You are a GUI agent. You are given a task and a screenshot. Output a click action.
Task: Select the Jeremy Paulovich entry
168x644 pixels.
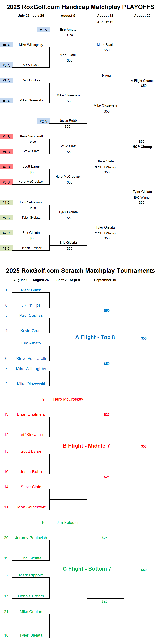31,538
